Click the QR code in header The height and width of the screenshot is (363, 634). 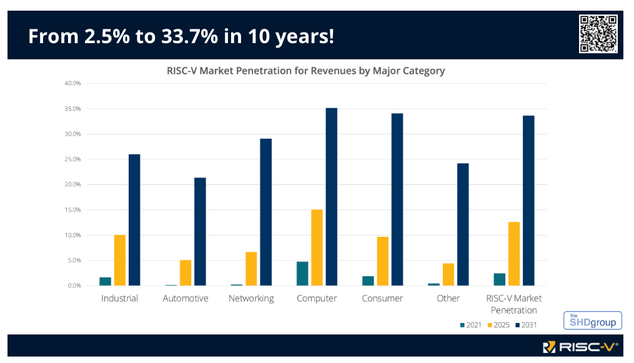[x=598, y=34]
